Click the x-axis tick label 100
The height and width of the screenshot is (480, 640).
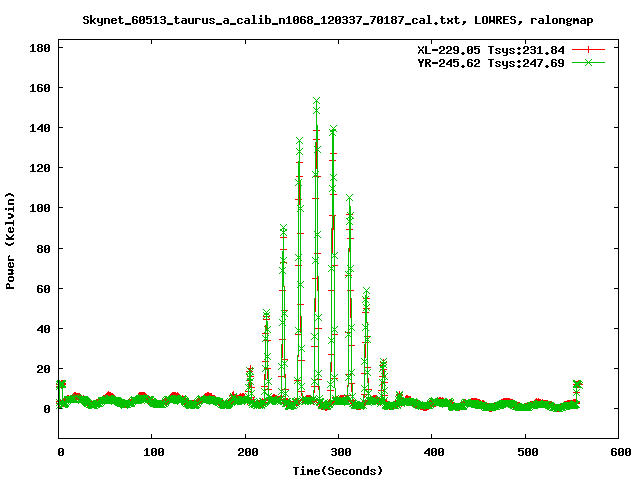click(153, 453)
